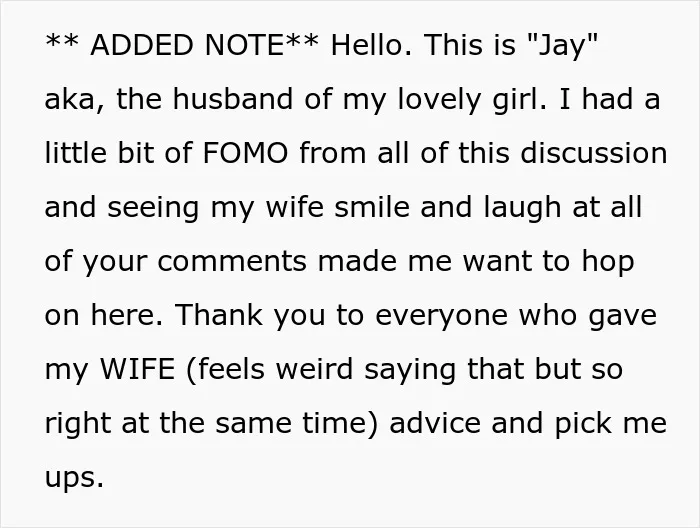
Task: Click the word "husband"
Action: coord(233,99)
